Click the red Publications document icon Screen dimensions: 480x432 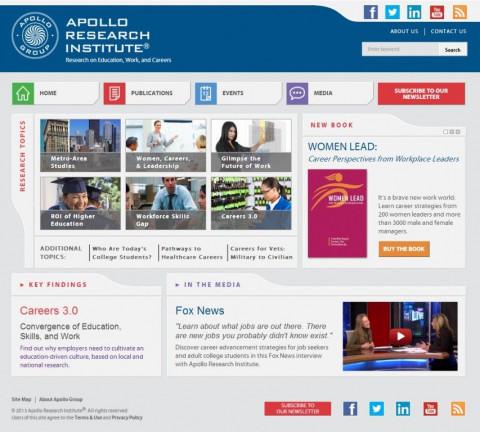pyautogui.click(x=114, y=93)
